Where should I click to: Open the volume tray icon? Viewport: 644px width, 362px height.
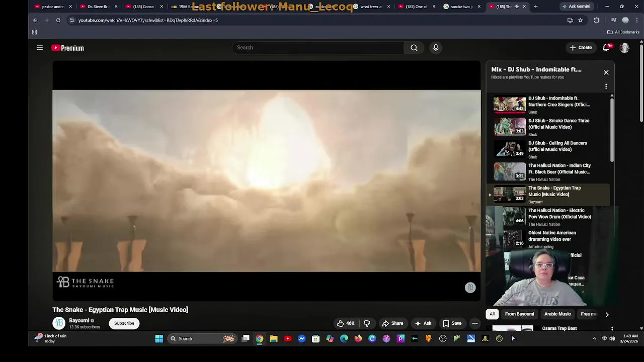tap(612, 339)
